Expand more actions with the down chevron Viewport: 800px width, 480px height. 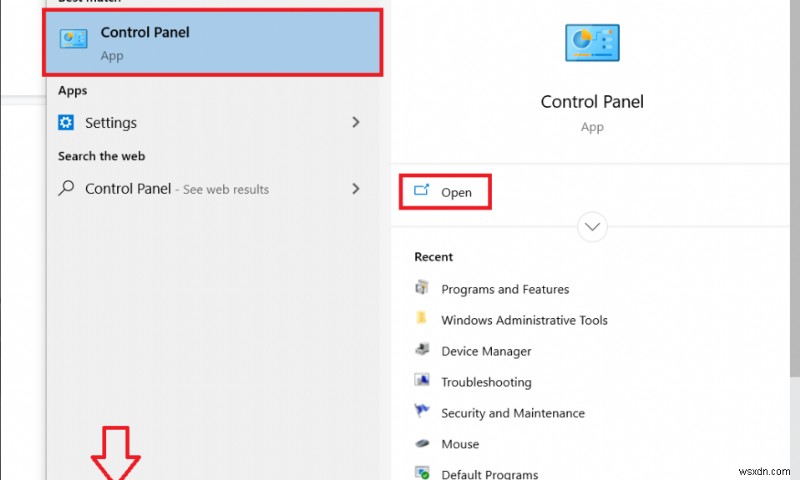pos(592,227)
